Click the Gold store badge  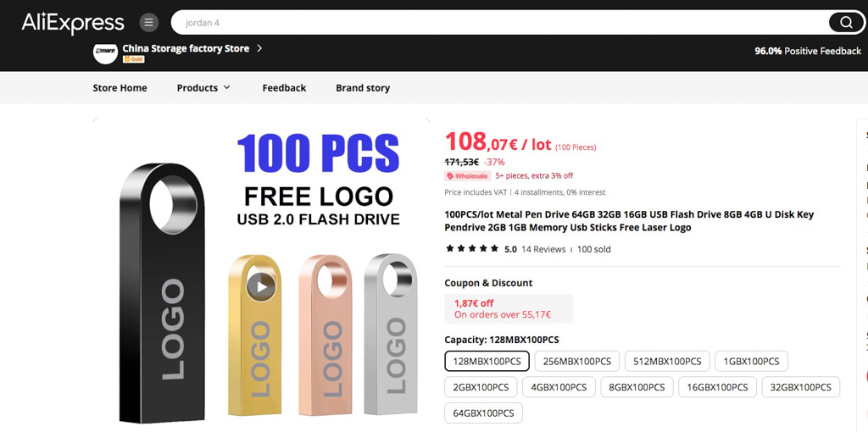133,59
